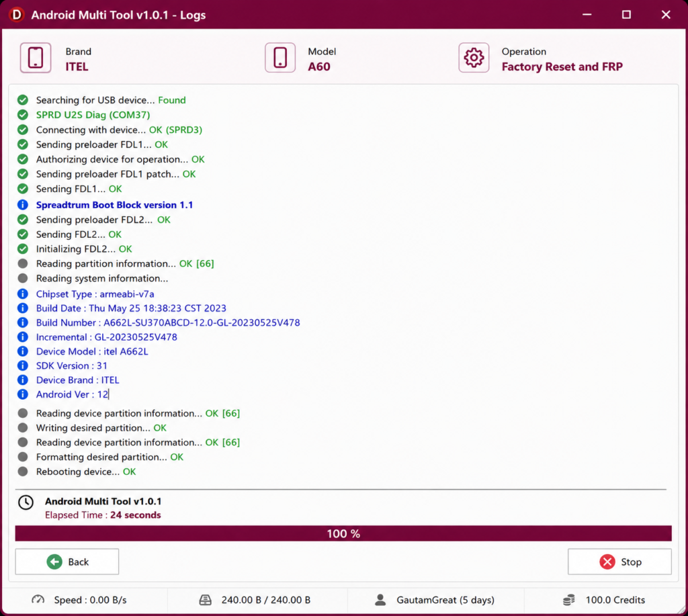
Task: Click the SDK Version : 31 line
Action: click(x=71, y=366)
